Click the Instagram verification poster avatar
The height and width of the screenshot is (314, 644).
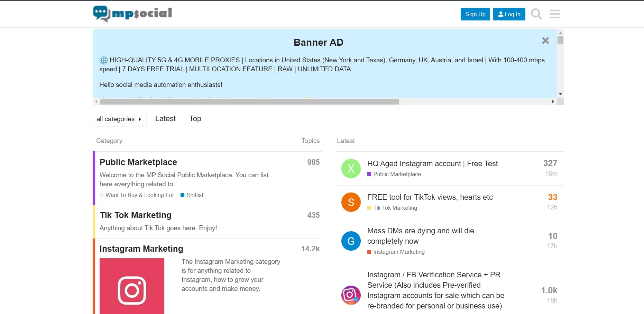tap(351, 295)
